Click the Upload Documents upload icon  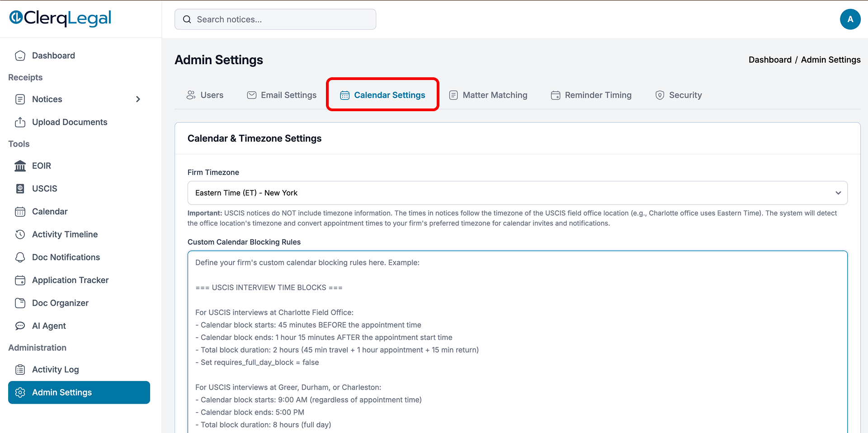(20, 122)
